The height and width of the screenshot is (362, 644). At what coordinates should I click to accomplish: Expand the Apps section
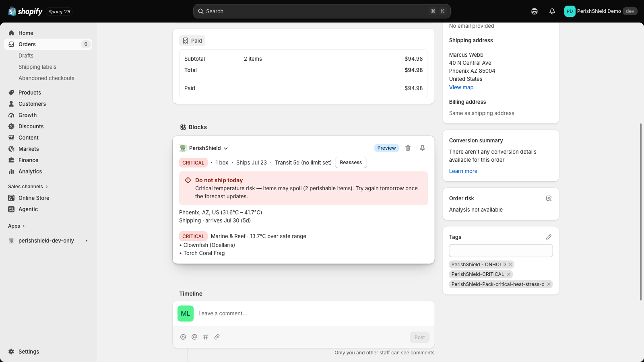click(17, 226)
